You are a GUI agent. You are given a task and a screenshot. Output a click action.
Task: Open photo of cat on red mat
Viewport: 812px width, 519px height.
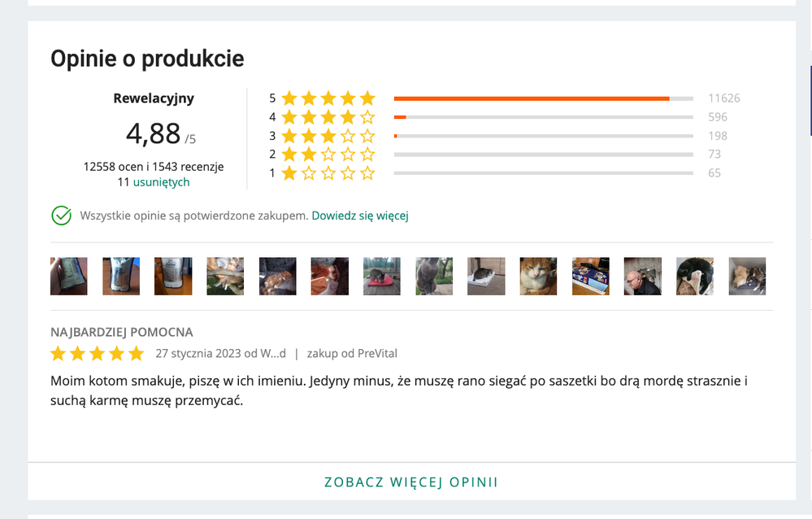tap(382, 277)
